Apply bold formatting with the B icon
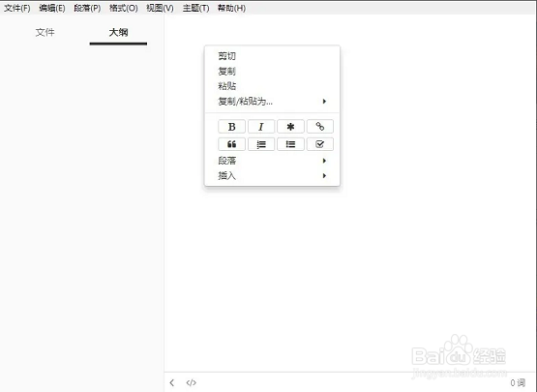The image size is (537, 392). point(231,127)
